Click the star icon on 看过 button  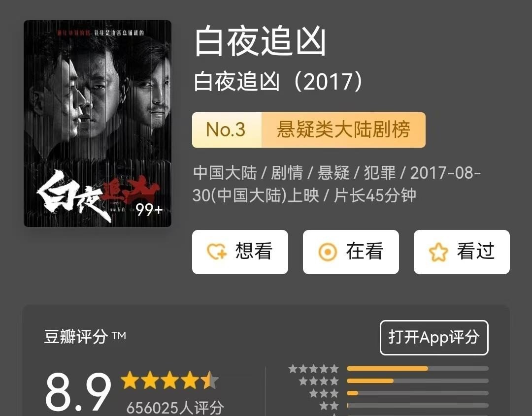(438, 252)
